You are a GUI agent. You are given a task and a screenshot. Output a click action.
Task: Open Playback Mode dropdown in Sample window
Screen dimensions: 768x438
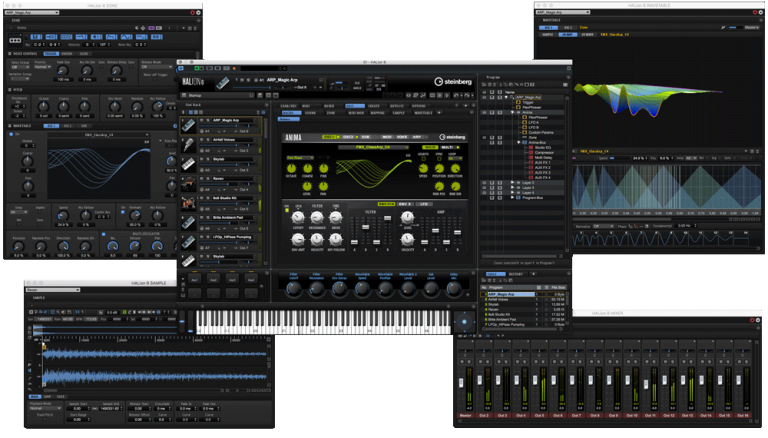(45, 408)
